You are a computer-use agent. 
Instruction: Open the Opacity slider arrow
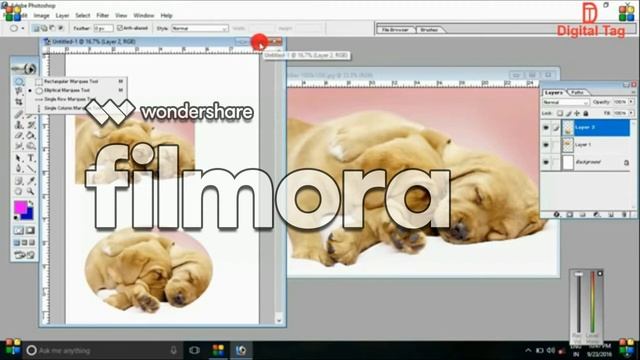point(631,102)
